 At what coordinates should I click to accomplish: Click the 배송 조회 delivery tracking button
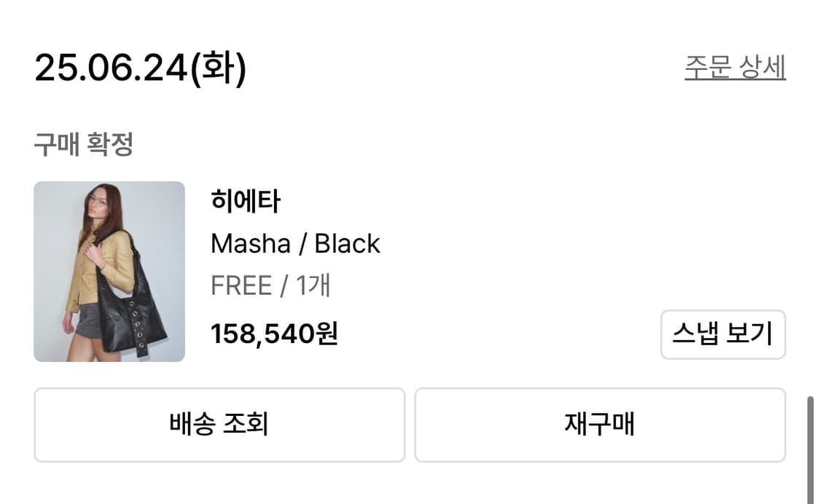click(x=218, y=425)
